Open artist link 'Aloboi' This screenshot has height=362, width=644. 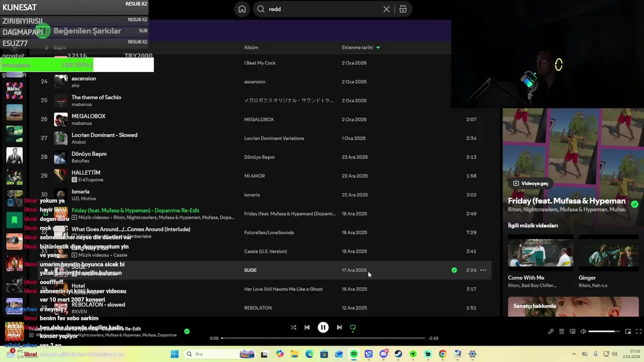(x=78, y=142)
